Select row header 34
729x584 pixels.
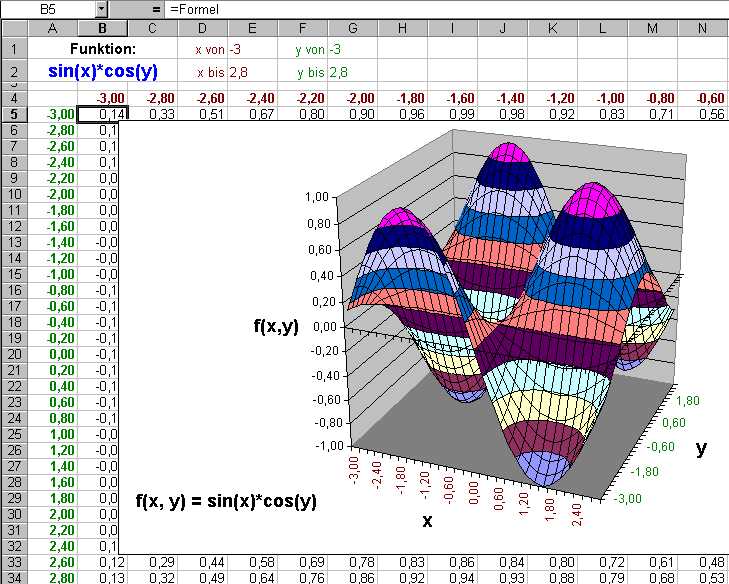coord(14,577)
